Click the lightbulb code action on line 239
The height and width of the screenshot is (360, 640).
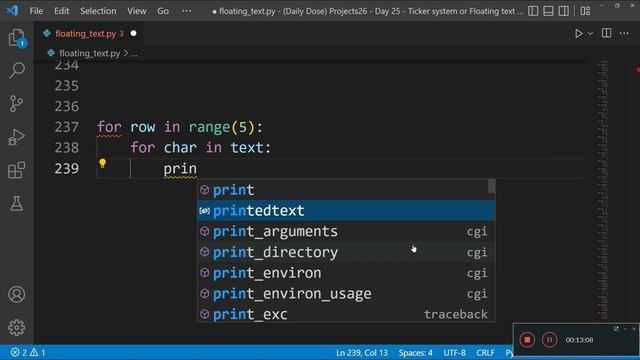(102, 164)
